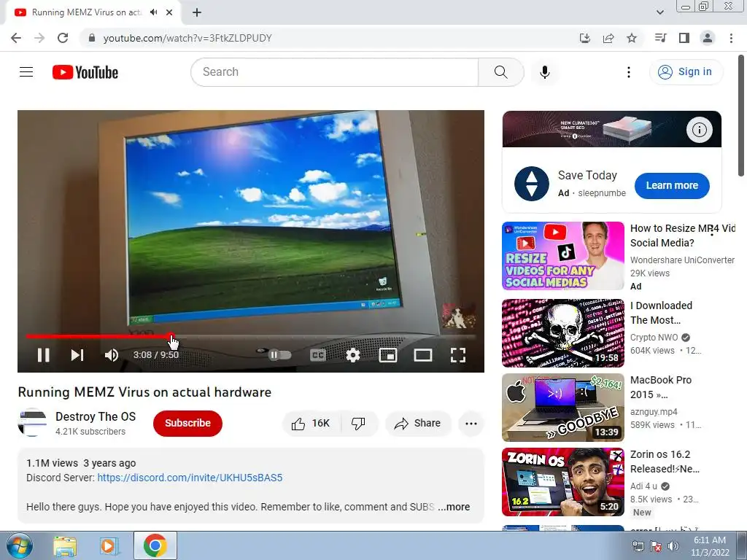Viewport: 747px width, 560px height.
Task: Toggle closed captions on the video
Action: (x=318, y=355)
